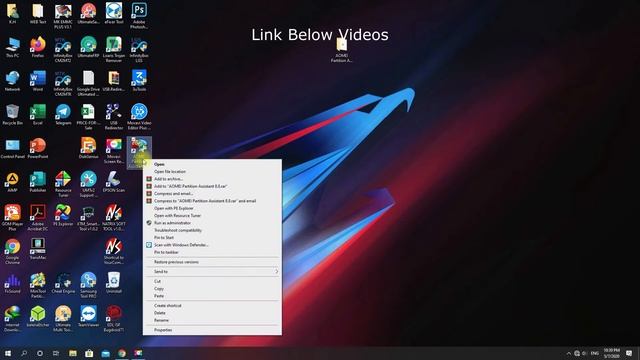640x360 pixels.
Task: Select the Google Chrome desktop shortcut
Action: click(x=12, y=252)
